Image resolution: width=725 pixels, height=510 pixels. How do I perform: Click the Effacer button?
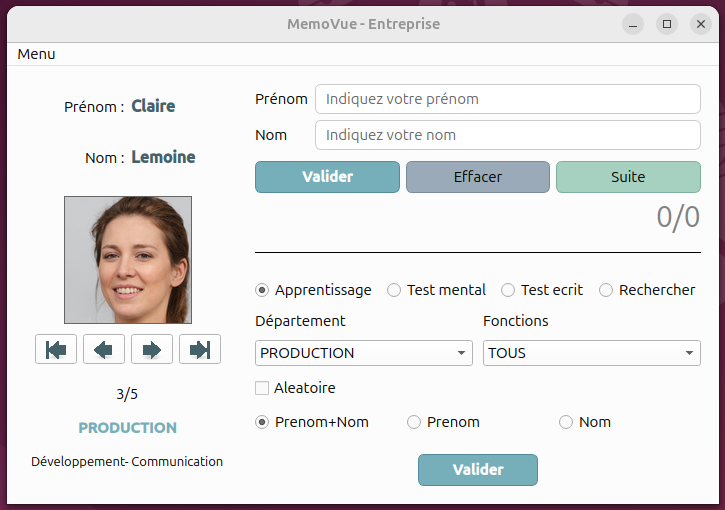coord(478,177)
